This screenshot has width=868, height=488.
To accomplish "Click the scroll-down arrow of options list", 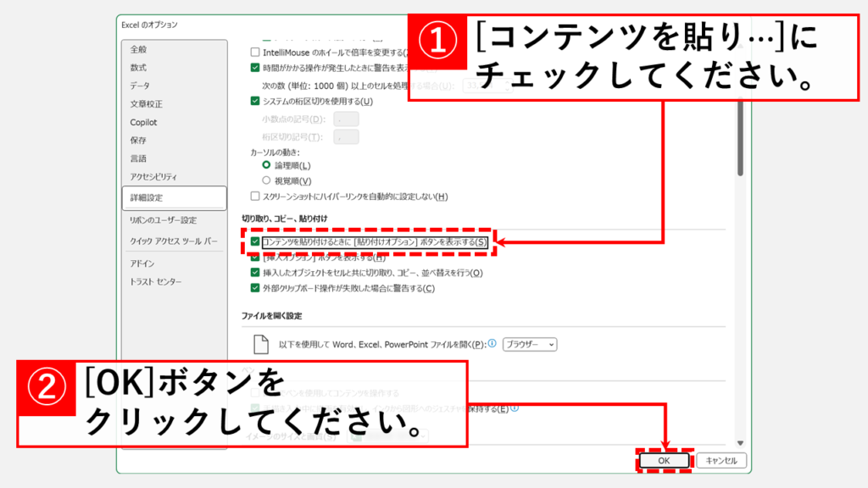I will point(740,442).
